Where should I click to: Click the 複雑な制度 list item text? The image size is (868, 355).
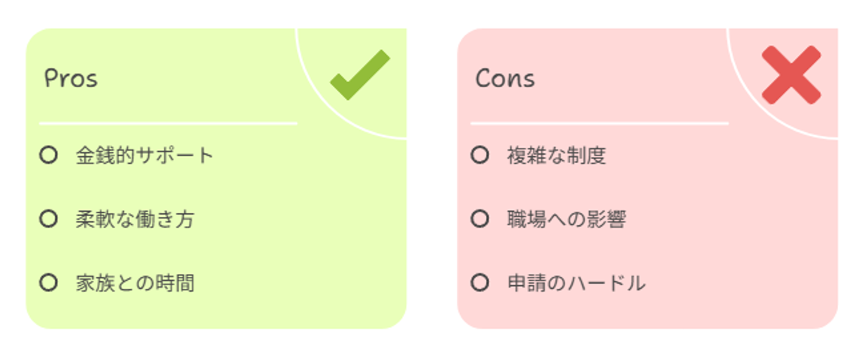tap(556, 155)
